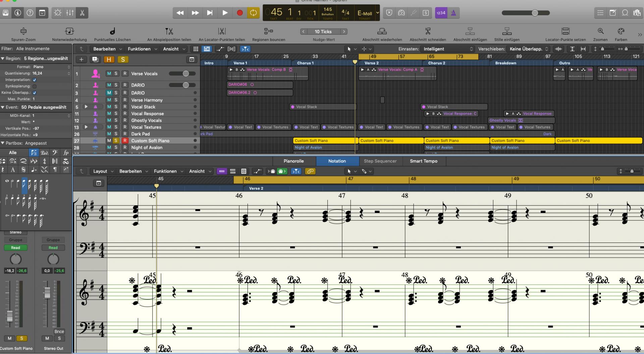The image size is (644, 354).
Task: Open Verschieben Keine Überlapp. dropdown
Action: [x=528, y=49]
